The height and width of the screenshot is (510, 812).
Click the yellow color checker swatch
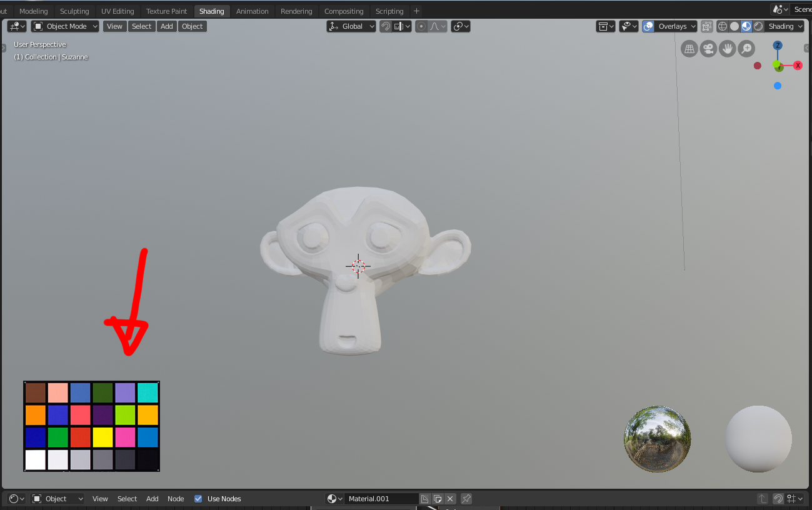[x=103, y=437]
